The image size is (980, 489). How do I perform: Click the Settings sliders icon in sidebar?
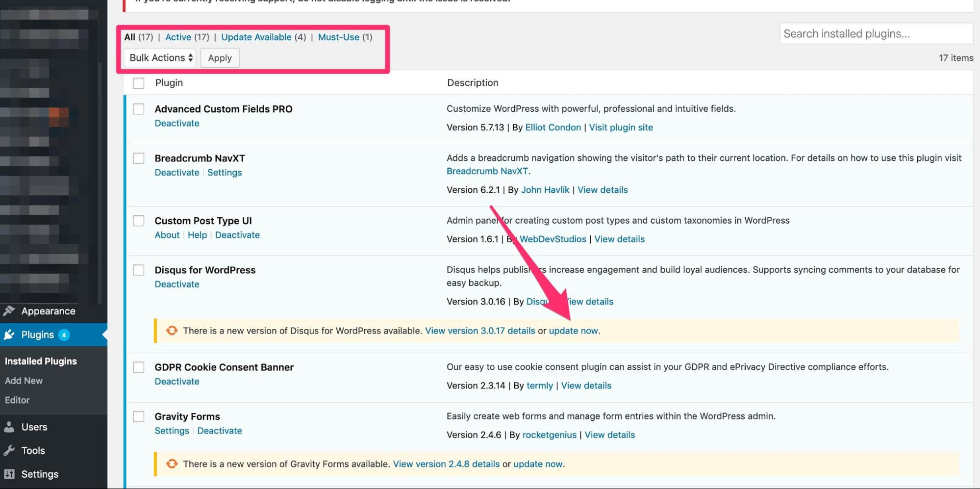click(9, 474)
